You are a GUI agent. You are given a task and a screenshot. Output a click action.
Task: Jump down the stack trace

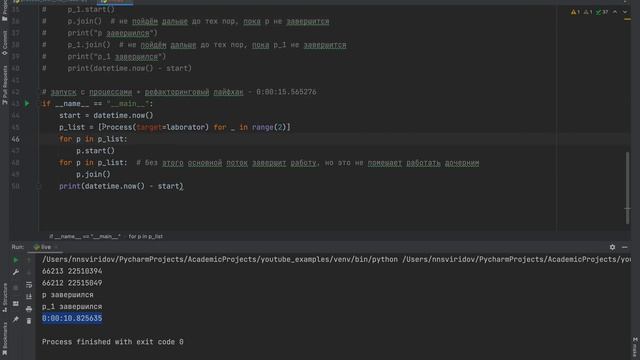(29, 272)
